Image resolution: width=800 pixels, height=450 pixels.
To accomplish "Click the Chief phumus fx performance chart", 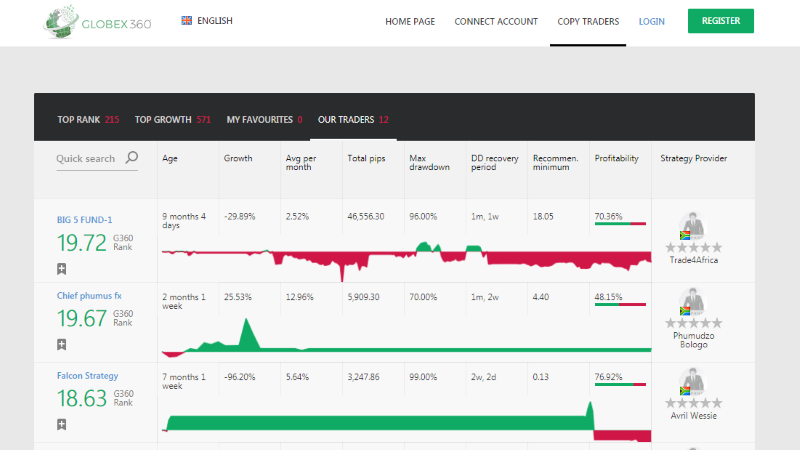I will (x=406, y=338).
